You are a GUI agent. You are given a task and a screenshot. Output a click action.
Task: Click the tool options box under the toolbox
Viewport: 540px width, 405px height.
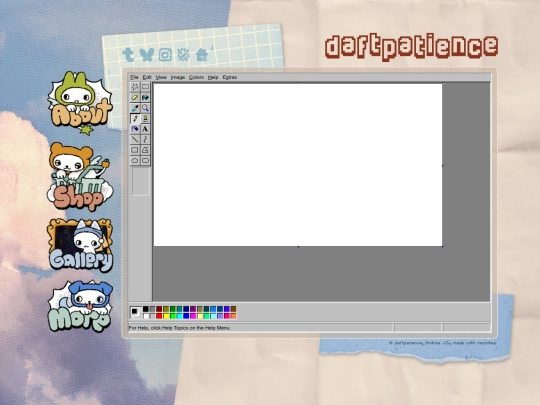pos(141,181)
